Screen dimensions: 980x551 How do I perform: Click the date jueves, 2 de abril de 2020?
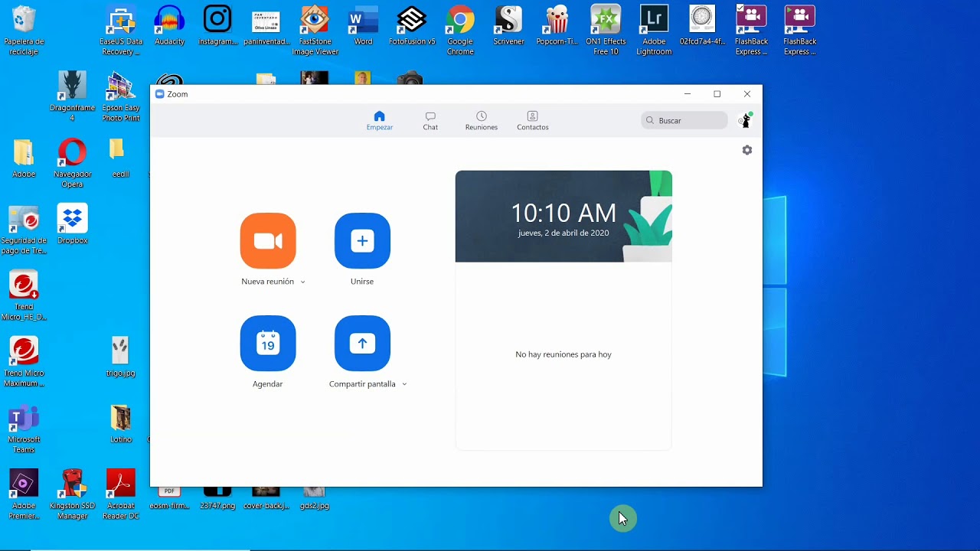[563, 233]
